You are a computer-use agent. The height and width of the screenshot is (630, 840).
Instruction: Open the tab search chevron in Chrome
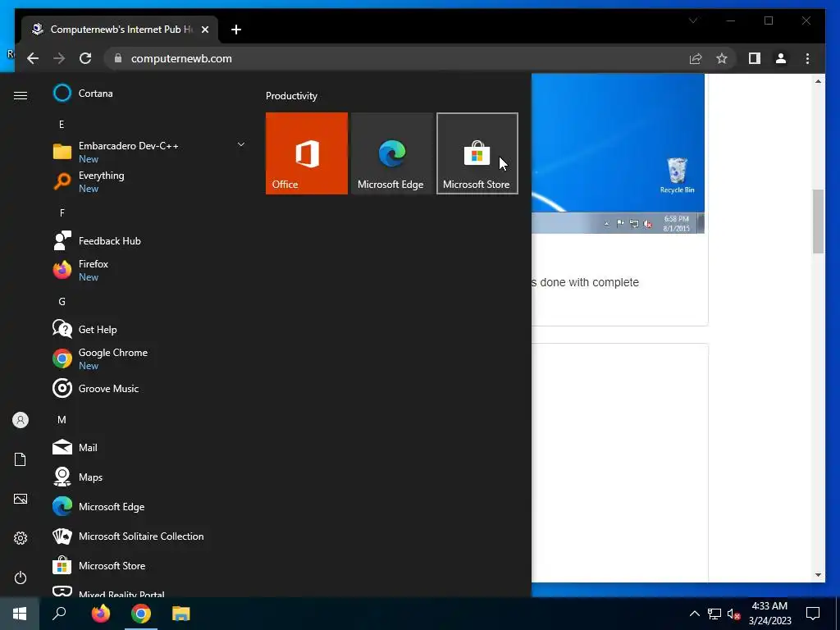693,21
